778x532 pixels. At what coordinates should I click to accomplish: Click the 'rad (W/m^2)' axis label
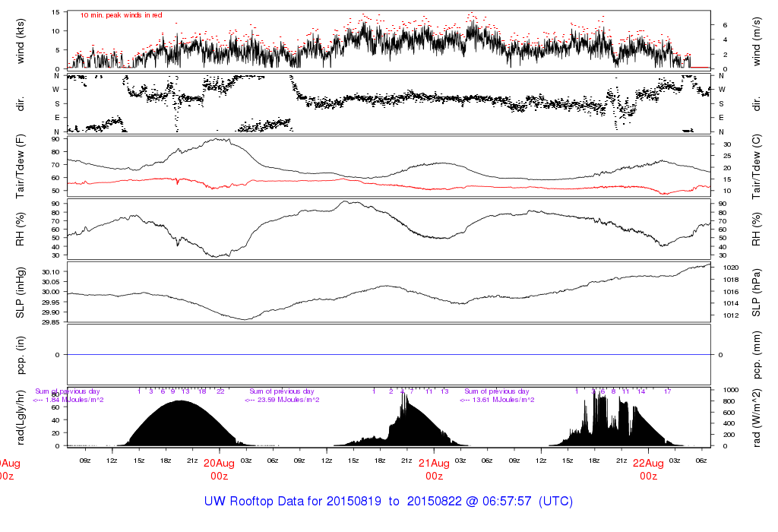pos(756,417)
